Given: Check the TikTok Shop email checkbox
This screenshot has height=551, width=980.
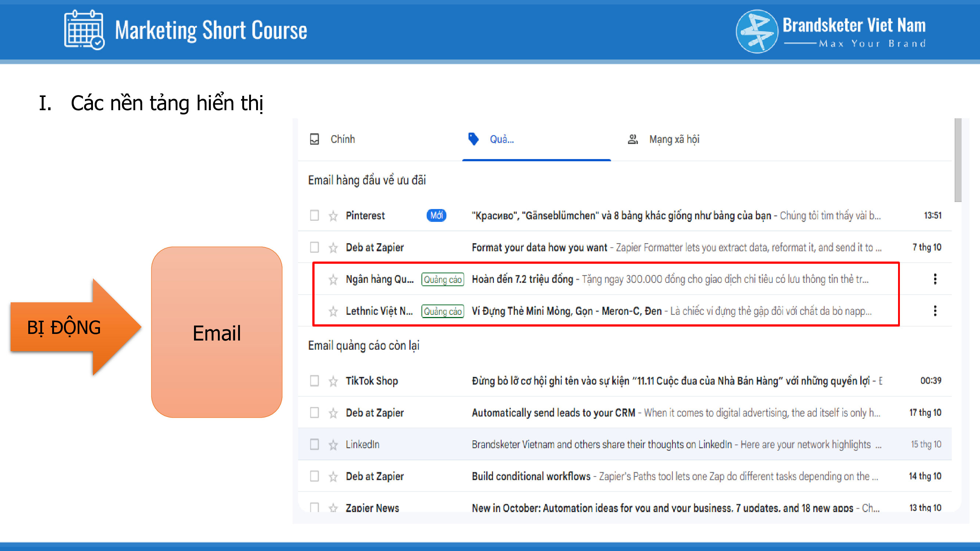Looking at the screenshot, I should click(314, 381).
